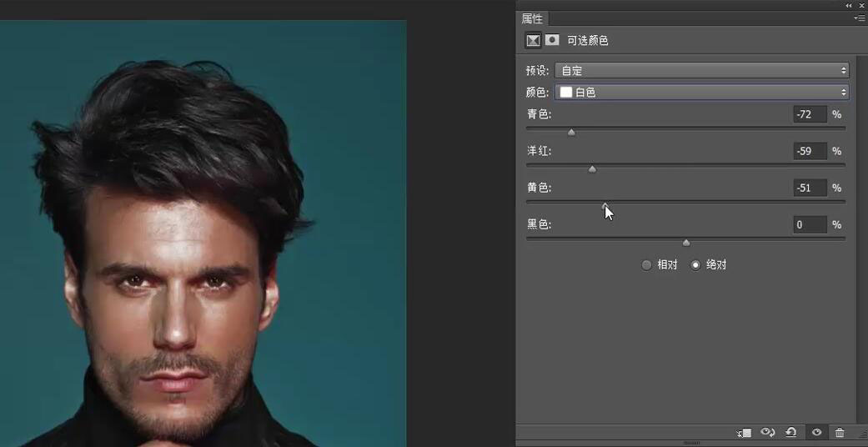Viewport: 868px width, 447px height.
Task: Click the Selective Color adjustment icon
Action: click(533, 40)
